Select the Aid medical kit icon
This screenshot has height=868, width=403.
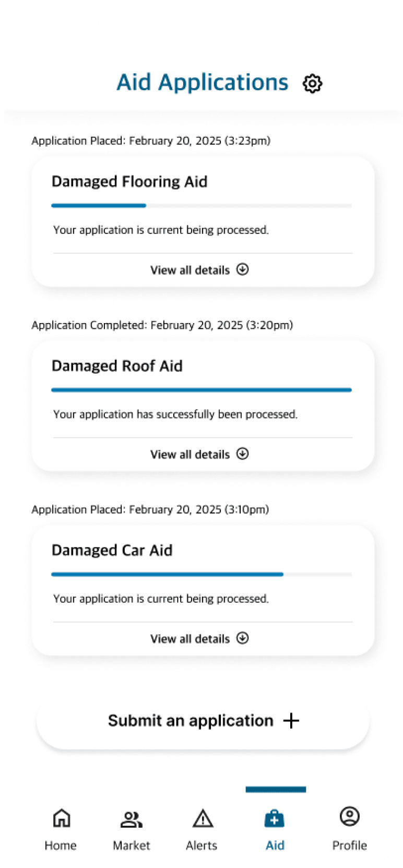tap(275, 818)
